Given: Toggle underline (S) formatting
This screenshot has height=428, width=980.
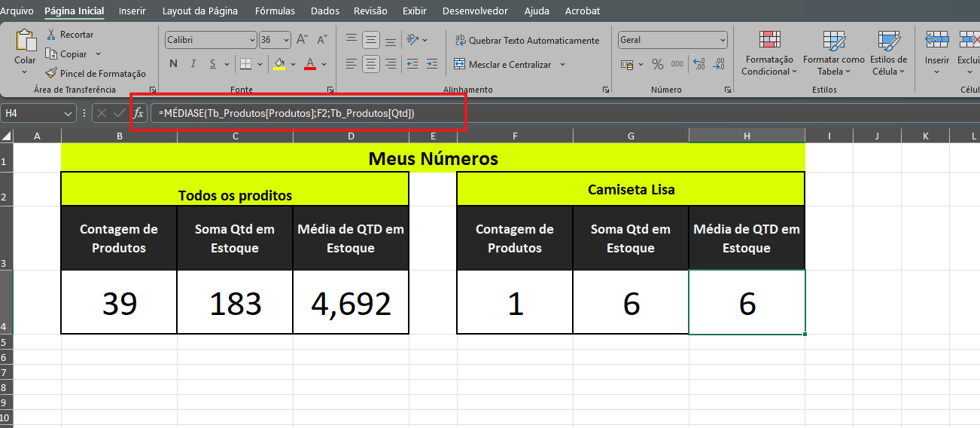Looking at the screenshot, I should click(212, 64).
